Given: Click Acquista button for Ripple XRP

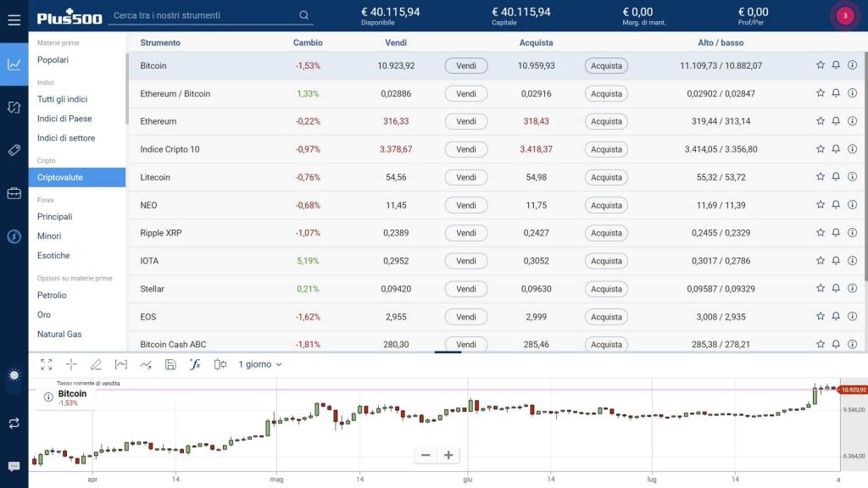Looking at the screenshot, I should pyautogui.click(x=606, y=233).
